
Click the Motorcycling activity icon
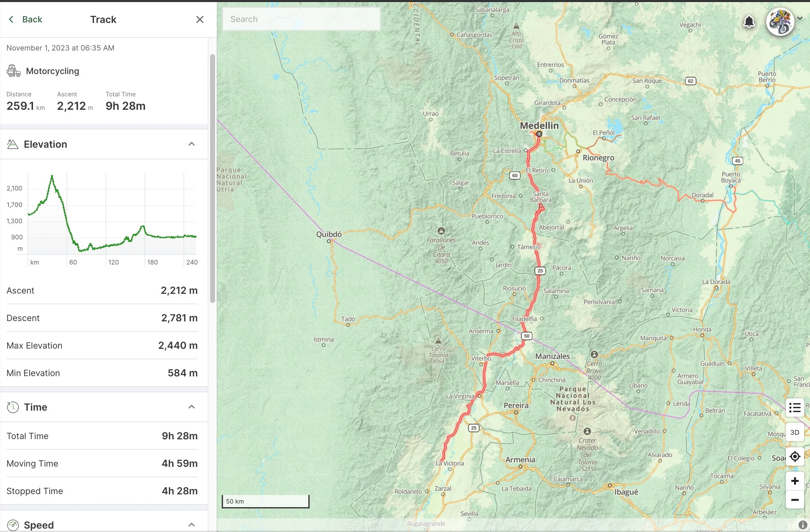(14, 71)
